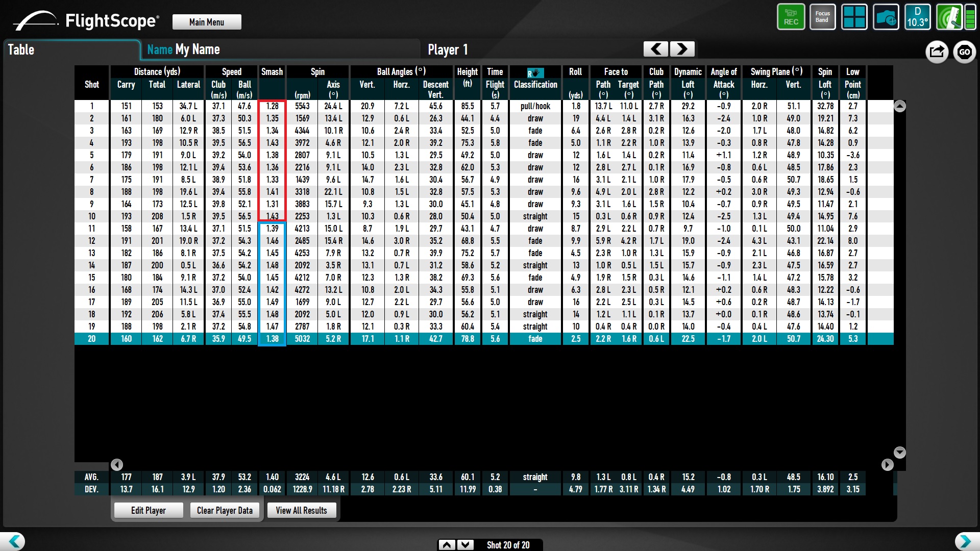980x551 pixels.
Task: Check the green battery level indicator
Action: pos(970,17)
